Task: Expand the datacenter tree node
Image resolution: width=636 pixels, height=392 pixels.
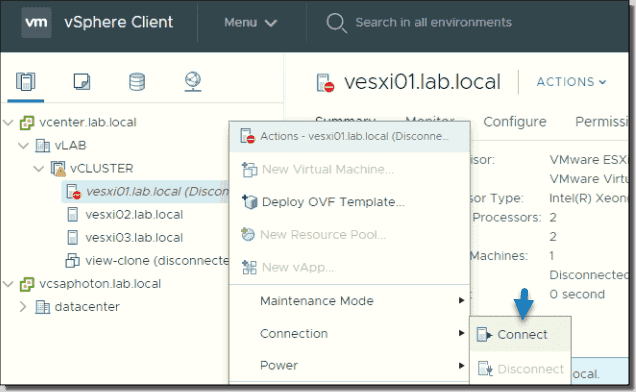Action: (x=23, y=307)
